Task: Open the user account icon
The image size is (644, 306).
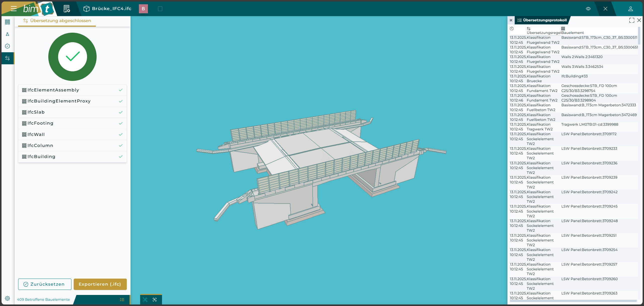Action: (x=630, y=9)
